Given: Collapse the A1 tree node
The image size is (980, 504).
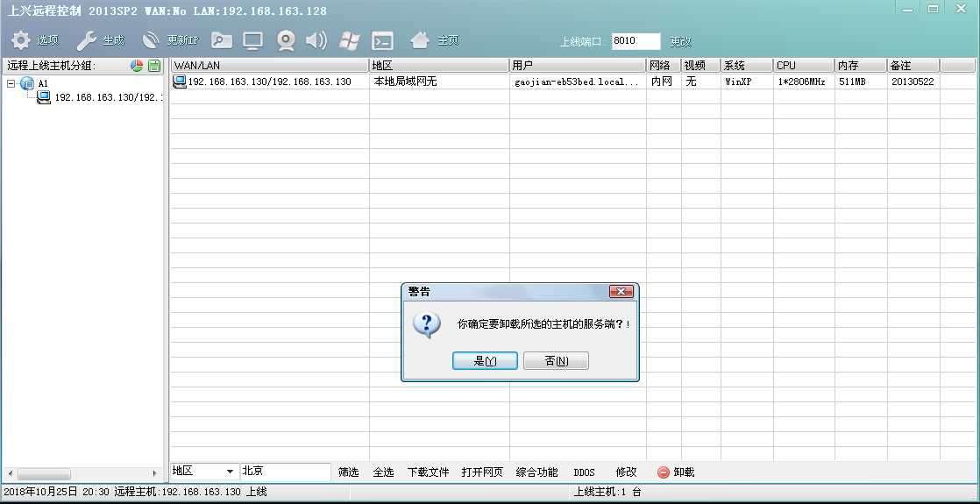Looking at the screenshot, I should click(11, 83).
